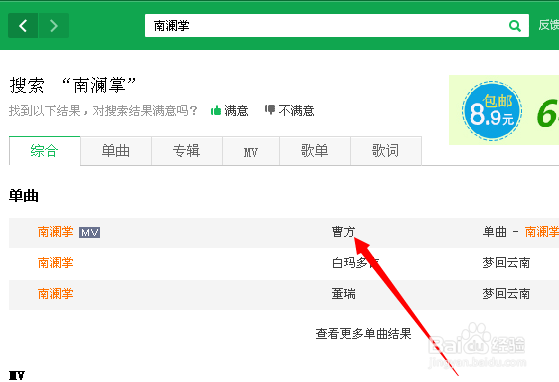Click the MV section heading at bottom

click(x=17, y=375)
